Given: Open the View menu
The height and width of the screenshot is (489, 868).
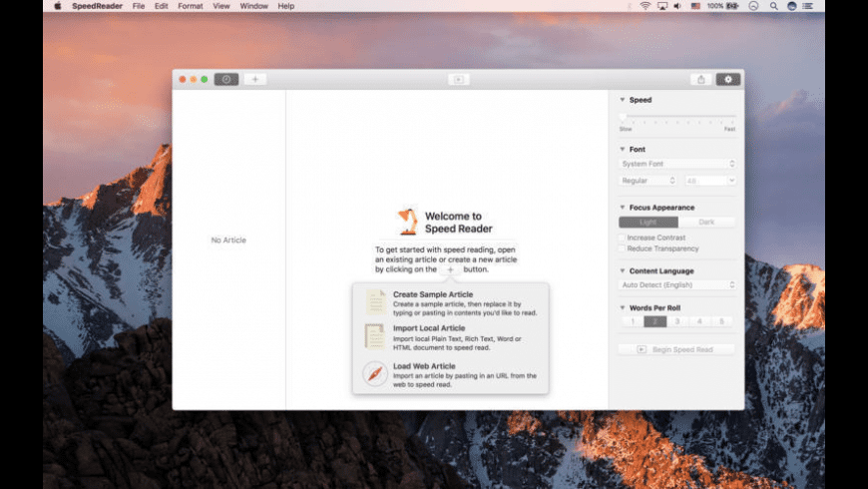Looking at the screenshot, I should pyautogui.click(x=220, y=6).
